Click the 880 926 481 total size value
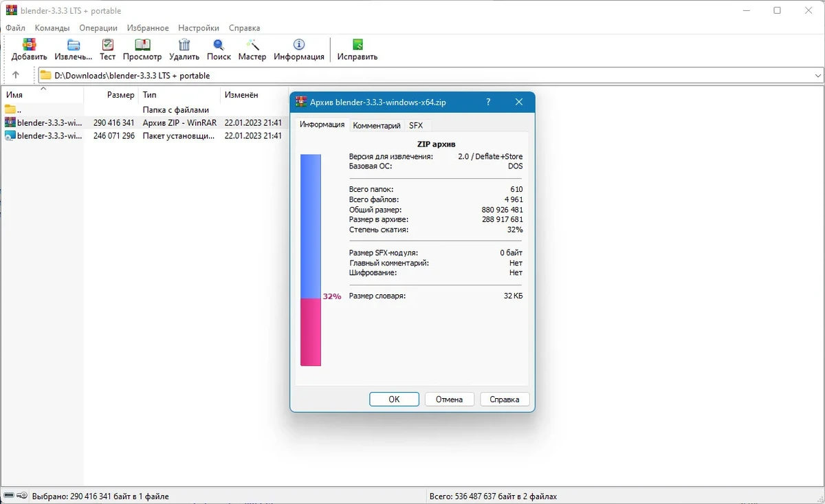Viewport: 825px width, 504px height. [x=502, y=209]
